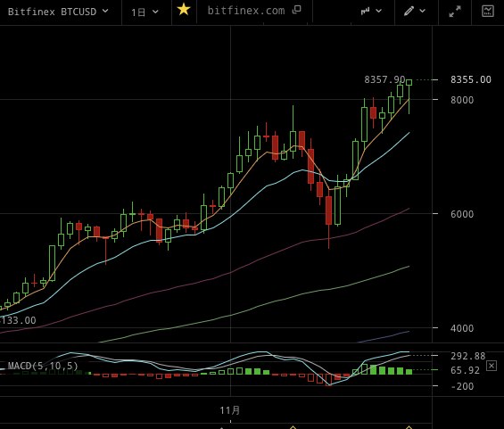
Task: Click the MACD(5,10,5) indicator label
Action: (43, 366)
